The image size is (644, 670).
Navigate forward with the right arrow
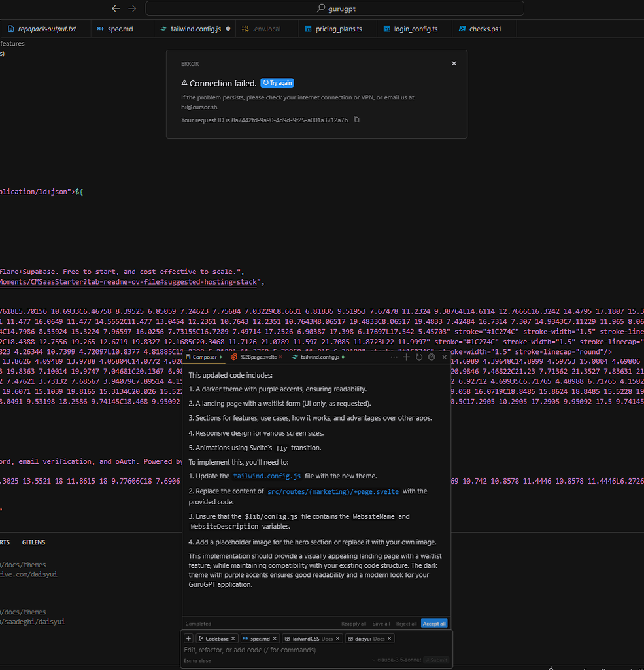click(x=131, y=9)
